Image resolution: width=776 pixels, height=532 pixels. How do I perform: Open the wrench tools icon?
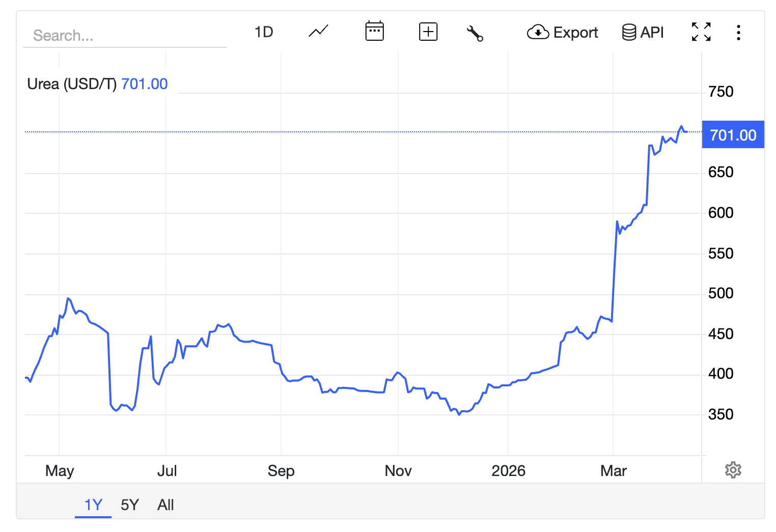pyautogui.click(x=475, y=33)
